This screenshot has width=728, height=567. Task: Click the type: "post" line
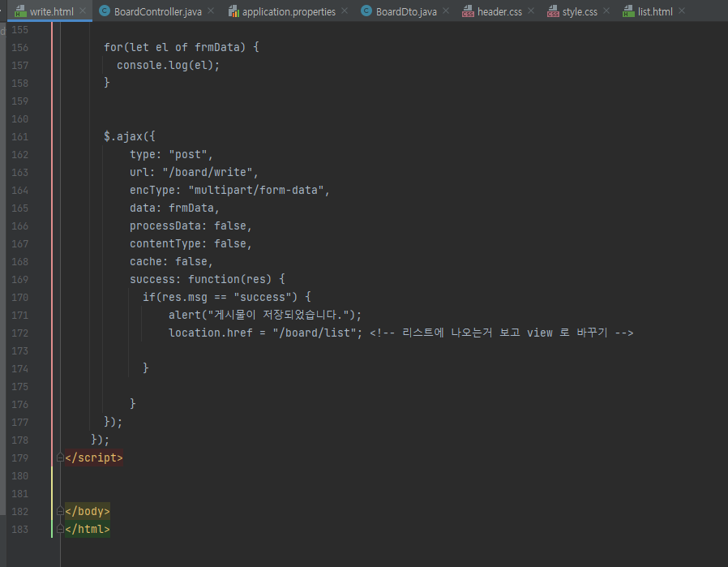[x=171, y=155]
